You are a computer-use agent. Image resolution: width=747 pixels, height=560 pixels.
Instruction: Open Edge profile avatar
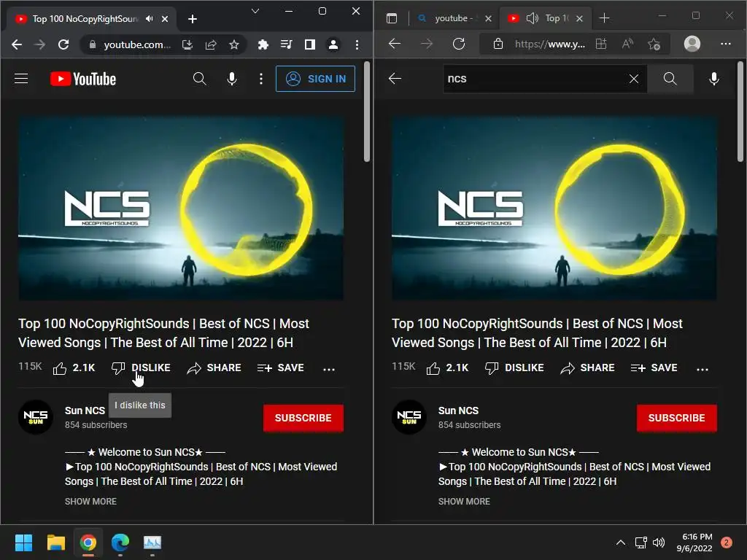point(692,44)
